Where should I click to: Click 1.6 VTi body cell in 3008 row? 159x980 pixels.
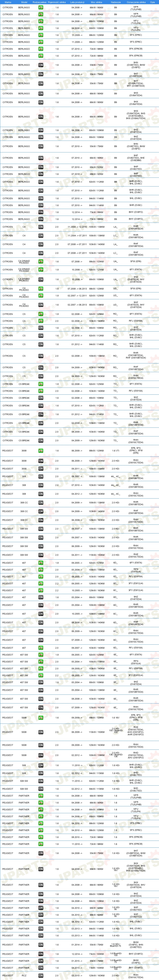tap(115, 451)
